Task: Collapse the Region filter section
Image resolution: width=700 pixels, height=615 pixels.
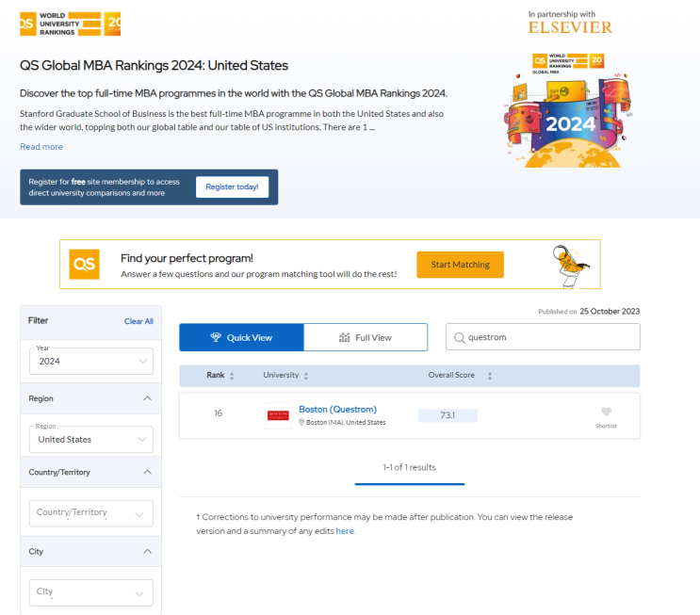Action: (x=147, y=398)
